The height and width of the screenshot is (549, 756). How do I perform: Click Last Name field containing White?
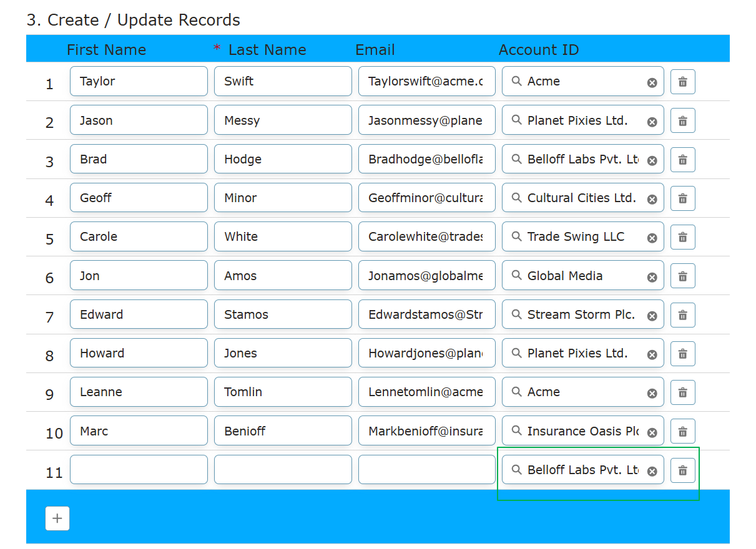pos(283,236)
